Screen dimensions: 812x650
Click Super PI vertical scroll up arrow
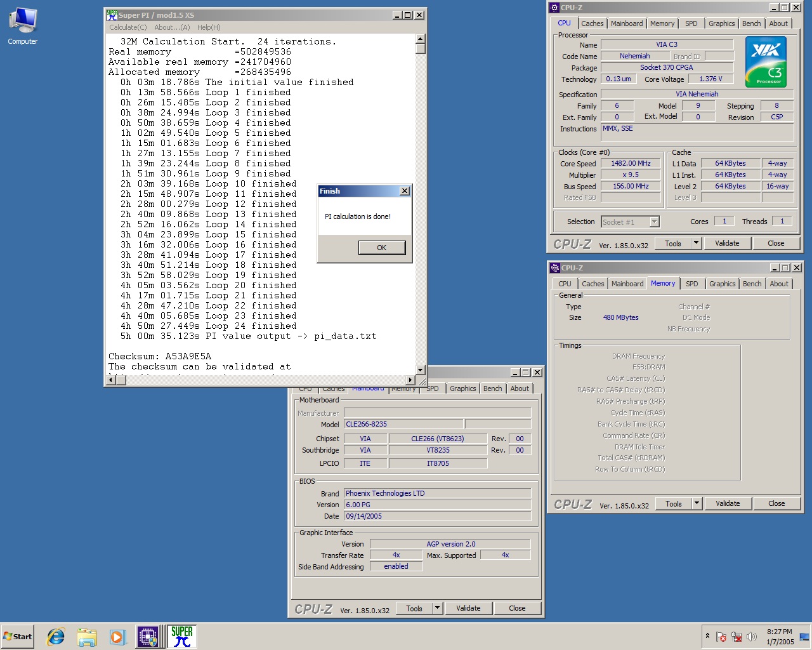(420, 39)
